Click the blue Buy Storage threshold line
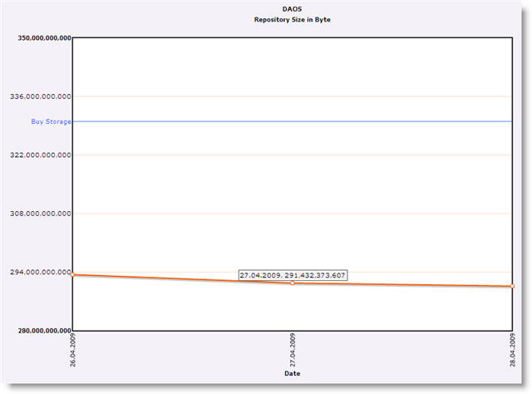The height and width of the screenshot is (394, 532). (x=291, y=121)
